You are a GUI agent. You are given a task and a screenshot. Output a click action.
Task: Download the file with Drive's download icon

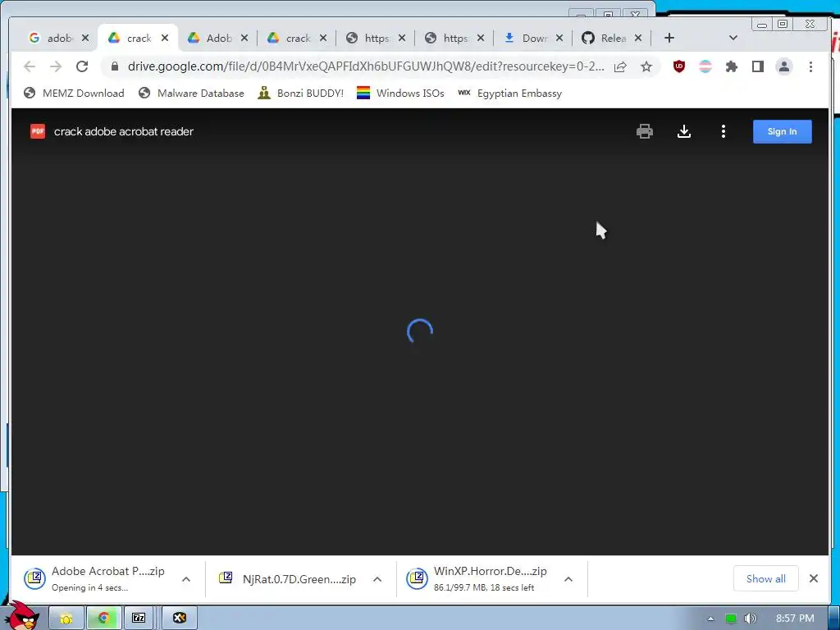coord(684,131)
